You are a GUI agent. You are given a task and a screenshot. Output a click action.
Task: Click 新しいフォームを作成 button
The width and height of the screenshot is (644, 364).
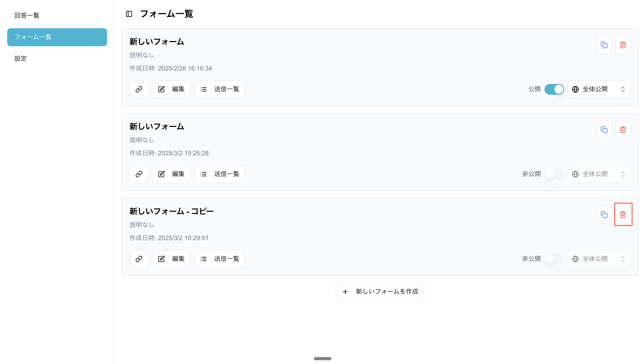pyautogui.click(x=380, y=292)
